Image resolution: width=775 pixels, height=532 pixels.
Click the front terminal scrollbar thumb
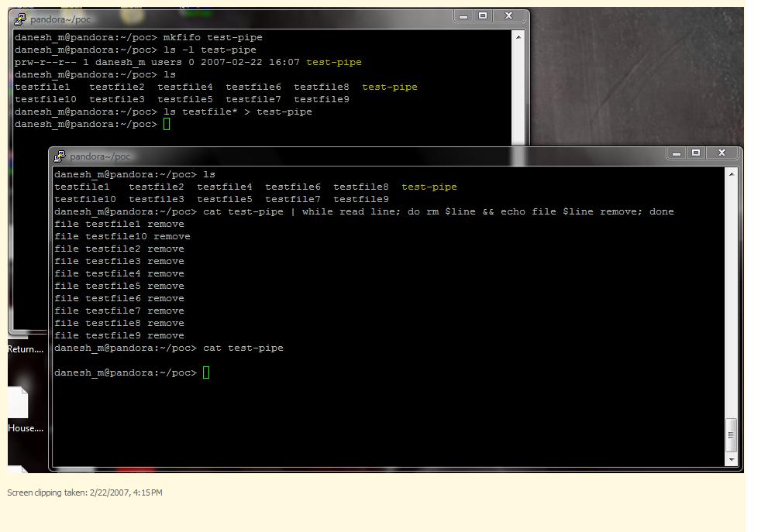pos(731,435)
